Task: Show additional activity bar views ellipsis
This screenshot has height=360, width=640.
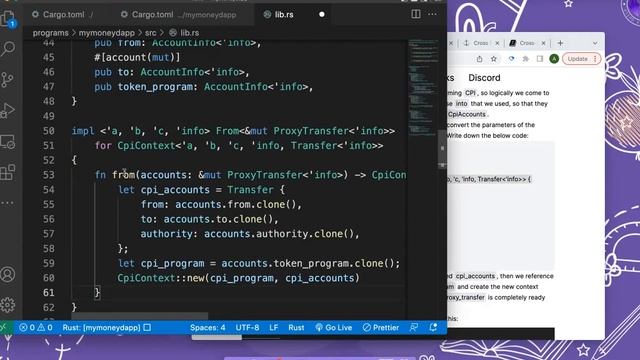Action: pyautogui.click(x=8, y=203)
